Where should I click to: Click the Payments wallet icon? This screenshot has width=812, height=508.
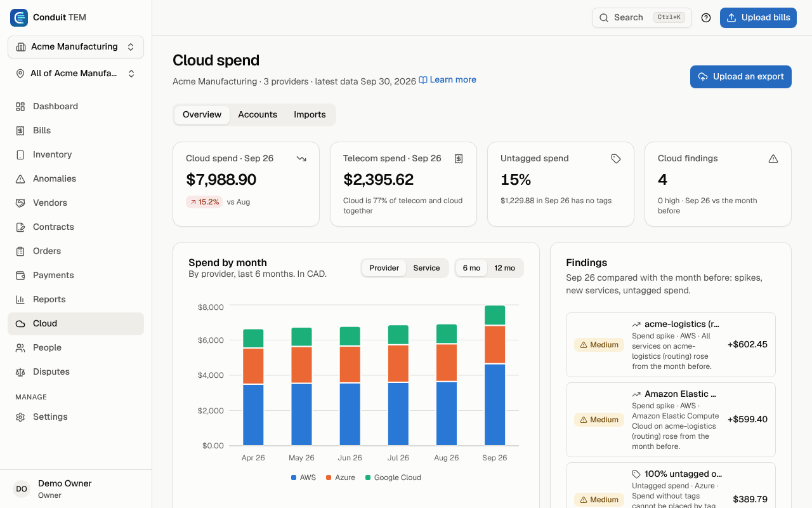coord(20,276)
